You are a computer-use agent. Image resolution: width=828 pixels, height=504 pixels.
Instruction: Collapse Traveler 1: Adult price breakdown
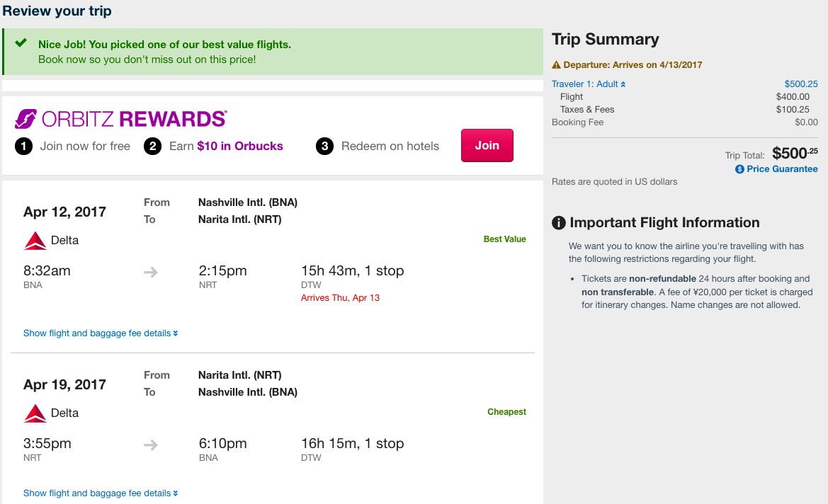coord(589,84)
